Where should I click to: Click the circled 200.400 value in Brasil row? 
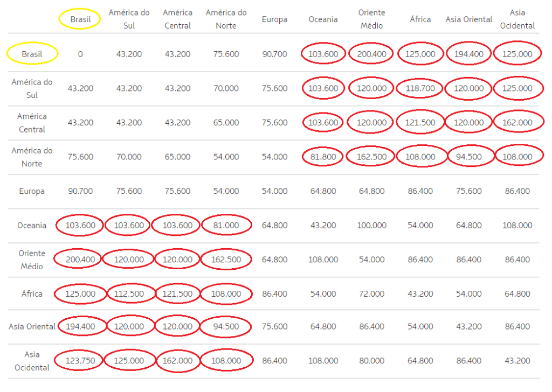coord(371,54)
